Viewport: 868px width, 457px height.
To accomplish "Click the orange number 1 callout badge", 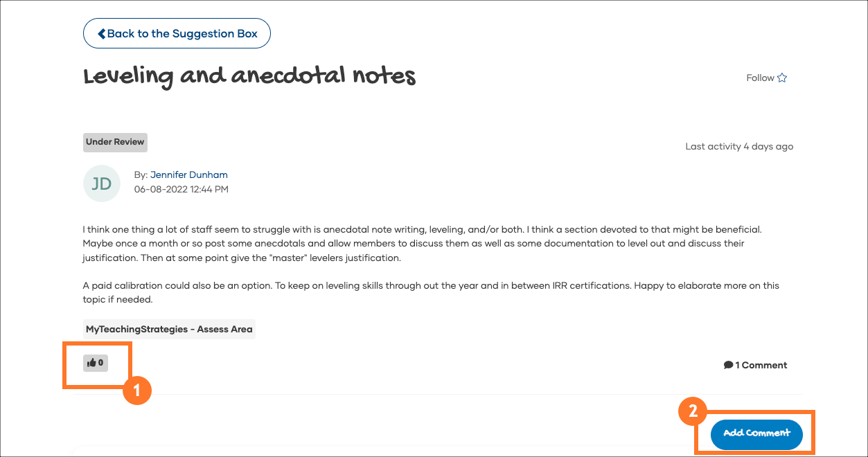I will (136, 391).
